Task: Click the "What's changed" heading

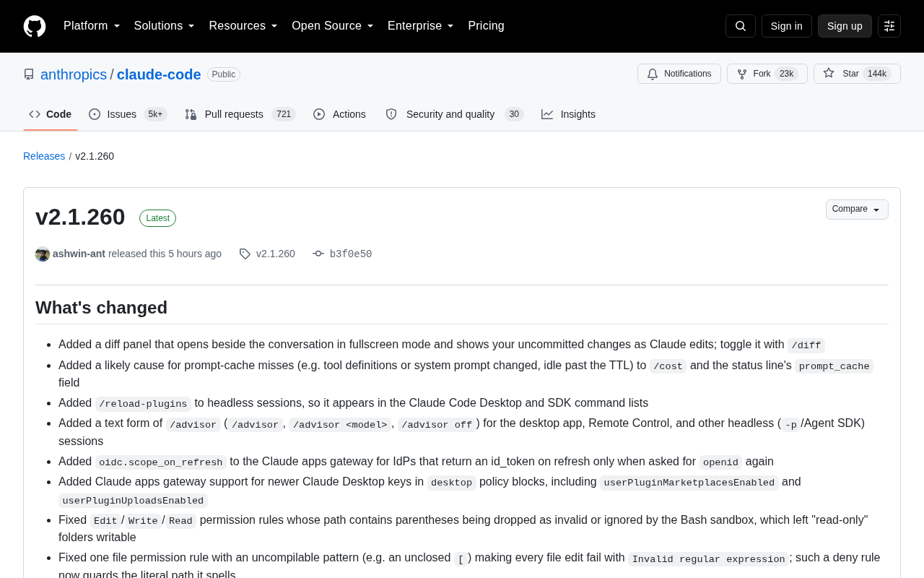Action: click(x=101, y=308)
